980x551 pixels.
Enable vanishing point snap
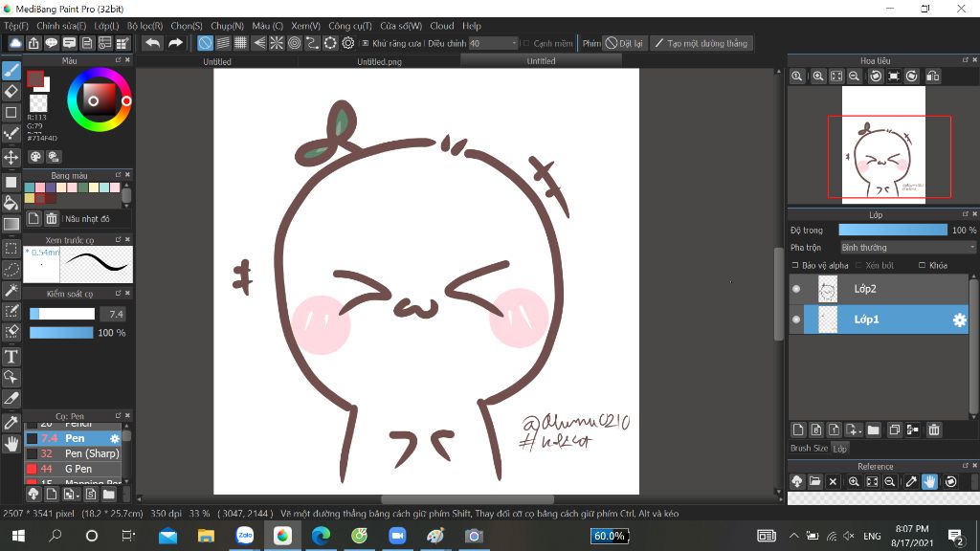tap(258, 43)
